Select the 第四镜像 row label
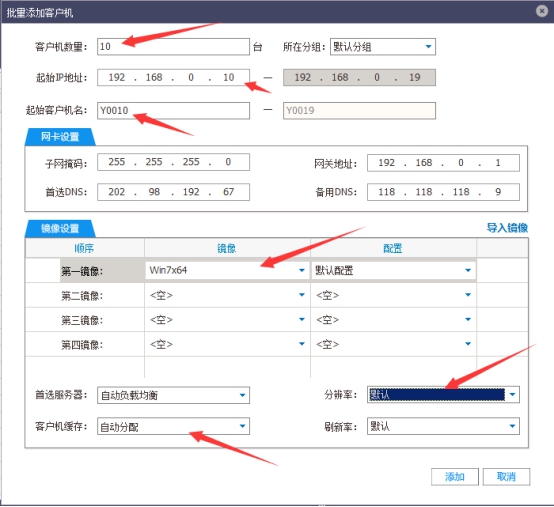 [82, 345]
